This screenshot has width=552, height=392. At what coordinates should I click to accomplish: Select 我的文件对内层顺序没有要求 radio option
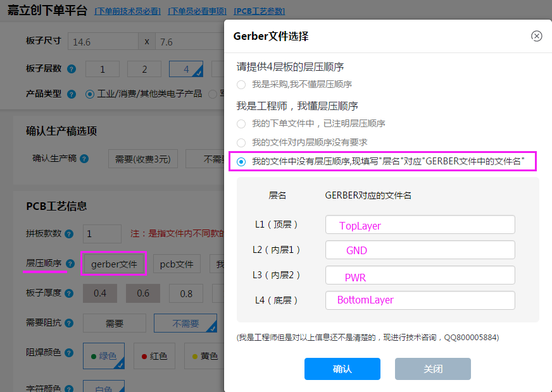coord(241,143)
